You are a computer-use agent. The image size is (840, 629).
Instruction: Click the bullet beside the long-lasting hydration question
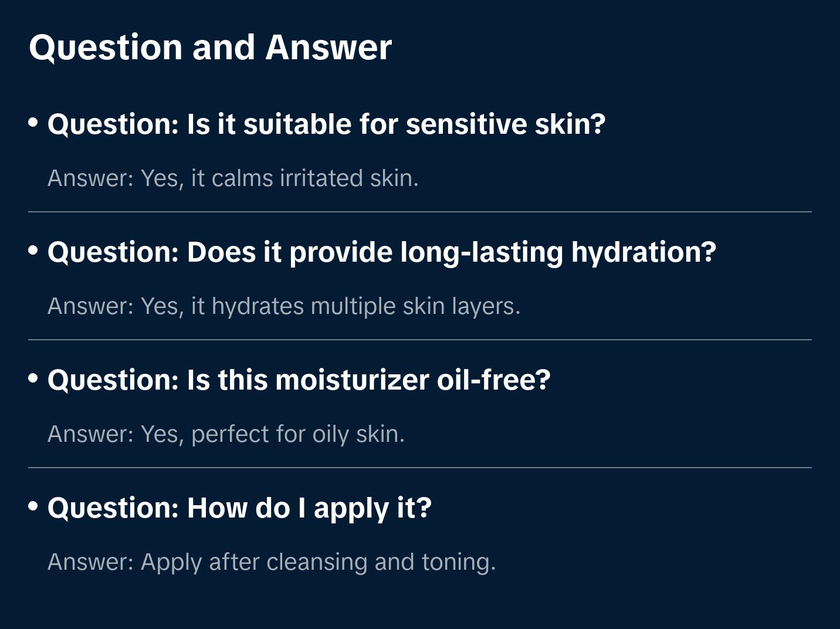coord(33,251)
